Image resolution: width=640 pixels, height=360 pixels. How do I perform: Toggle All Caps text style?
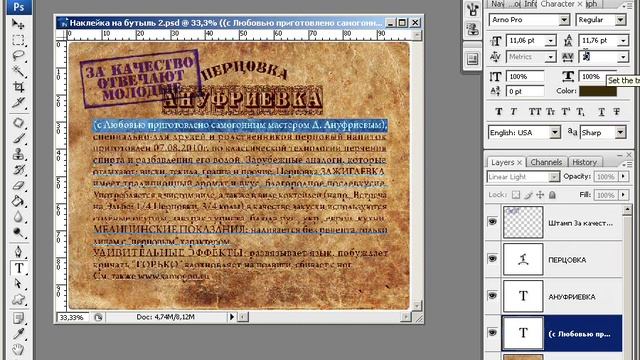coord(535,111)
